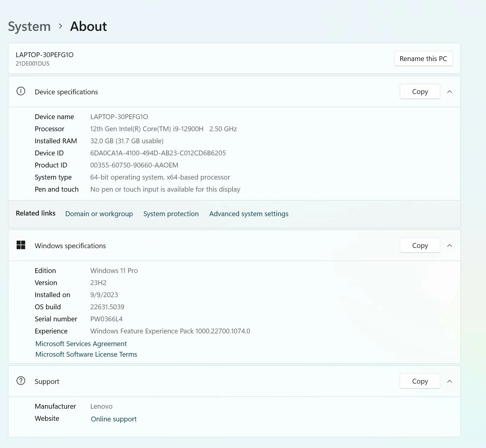Click the Manufacturer value Lenovo
Image resolution: width=486 pixels, height=448 pixels.
tap(101, 406)
